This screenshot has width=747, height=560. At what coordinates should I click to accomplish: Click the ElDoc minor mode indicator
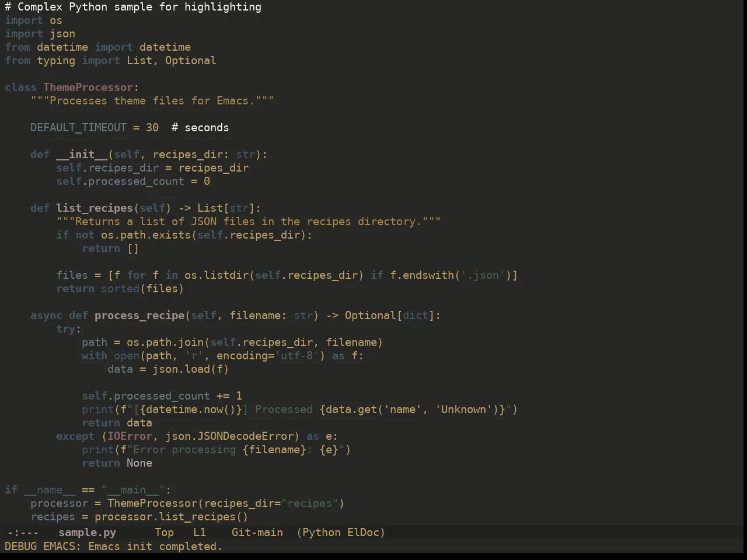pos(363,532)
